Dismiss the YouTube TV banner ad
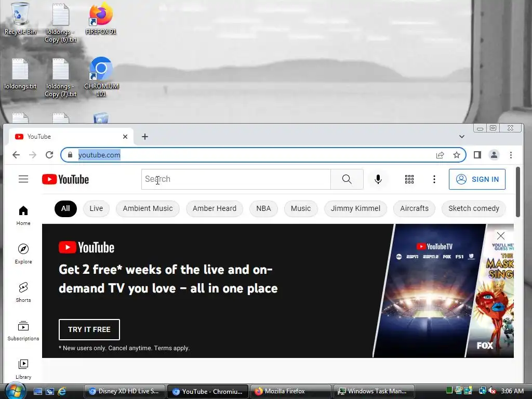Viewport: 532px width, 399px height. click(500, 235)
